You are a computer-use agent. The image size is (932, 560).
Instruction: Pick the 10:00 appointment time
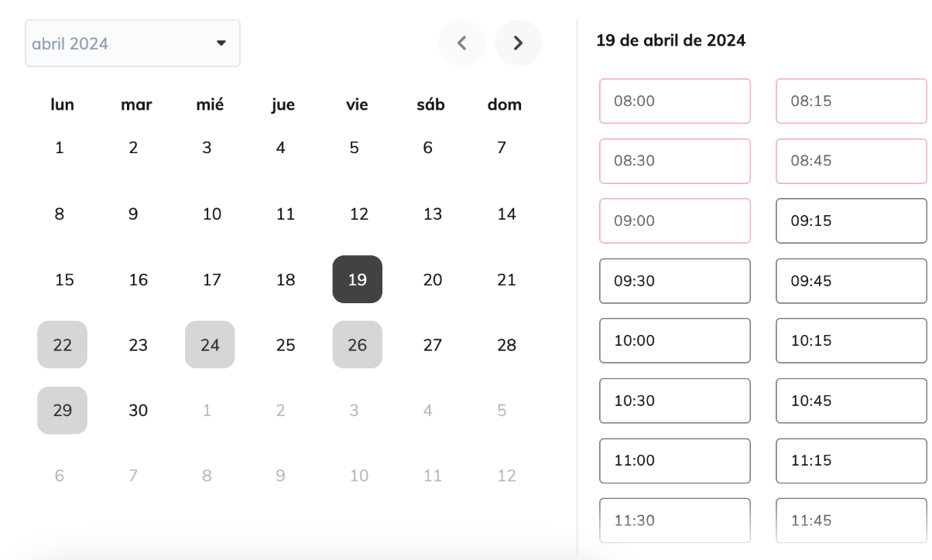(675, 340)
